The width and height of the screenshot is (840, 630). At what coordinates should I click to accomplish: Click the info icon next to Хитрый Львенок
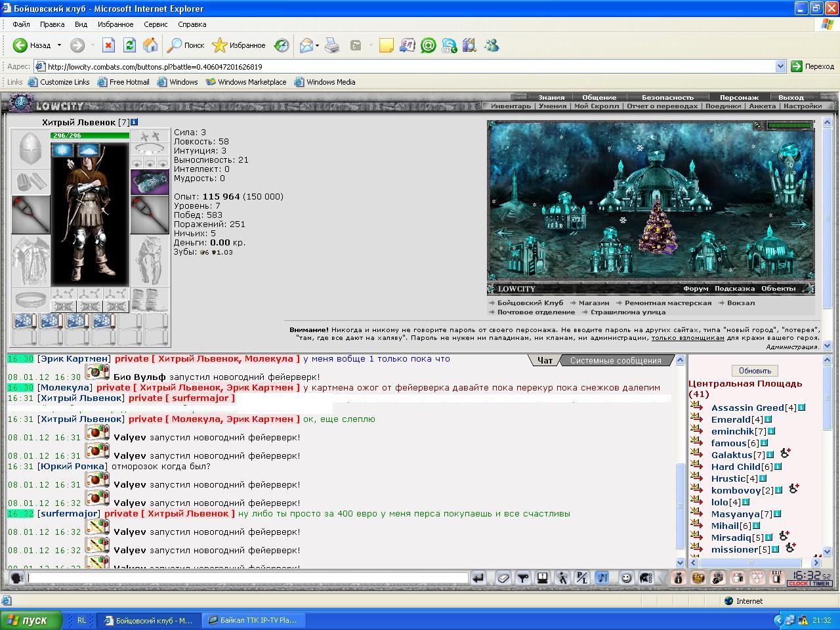pyautogui.click(x=135, y=122)
